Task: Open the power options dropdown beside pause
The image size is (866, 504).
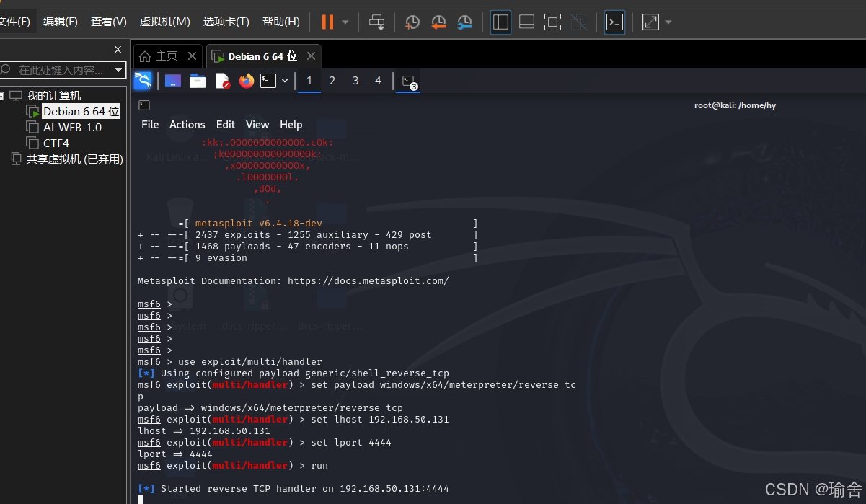Action: (345, 22)
